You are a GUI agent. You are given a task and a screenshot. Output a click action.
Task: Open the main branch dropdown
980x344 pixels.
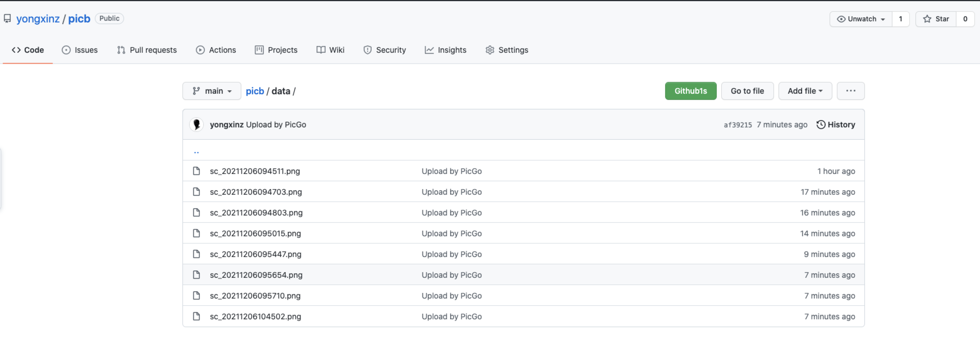[212, 91]
